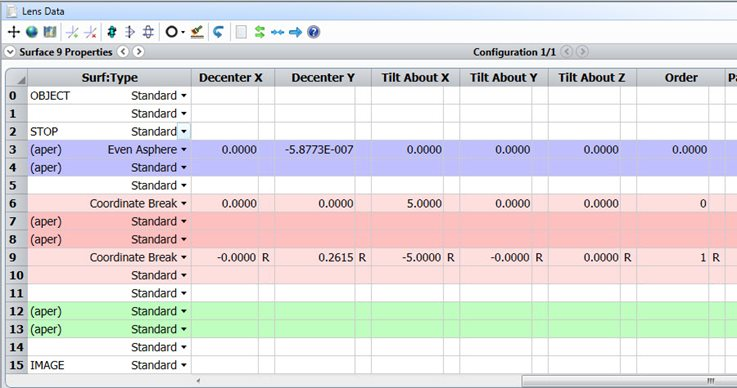The width and height of the screenshot is (737, 388).
Task: Click the blue right-arrow icon
Action: pyautogui.click(x=296, y=32)
